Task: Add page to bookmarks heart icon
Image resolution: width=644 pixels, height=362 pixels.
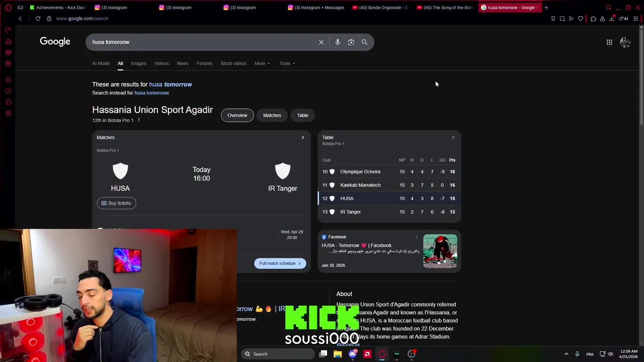Action: 580,19
